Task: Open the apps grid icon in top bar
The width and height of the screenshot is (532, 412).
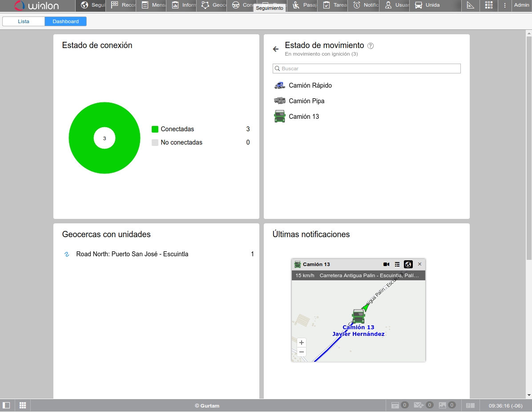Action: click(489, 5)
